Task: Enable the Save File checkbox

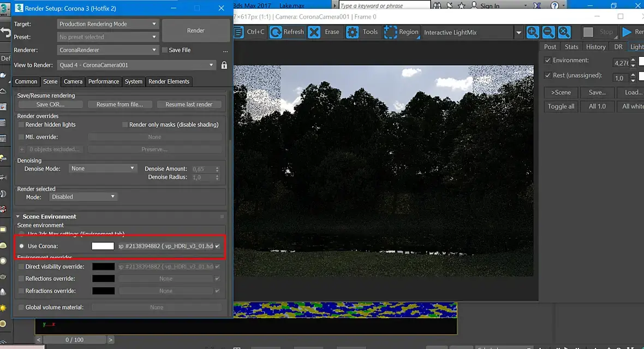Action: pyautogui.click(x=165, y=50)
